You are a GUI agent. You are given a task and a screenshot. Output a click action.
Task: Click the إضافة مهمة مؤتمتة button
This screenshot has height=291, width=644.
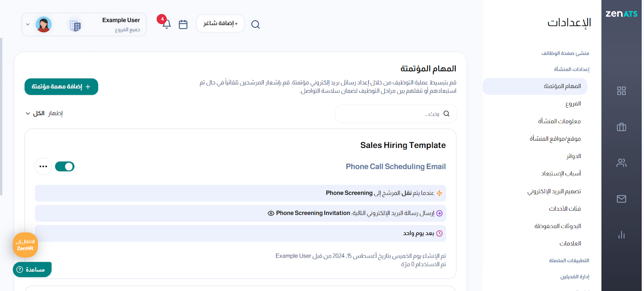(61, 87)
